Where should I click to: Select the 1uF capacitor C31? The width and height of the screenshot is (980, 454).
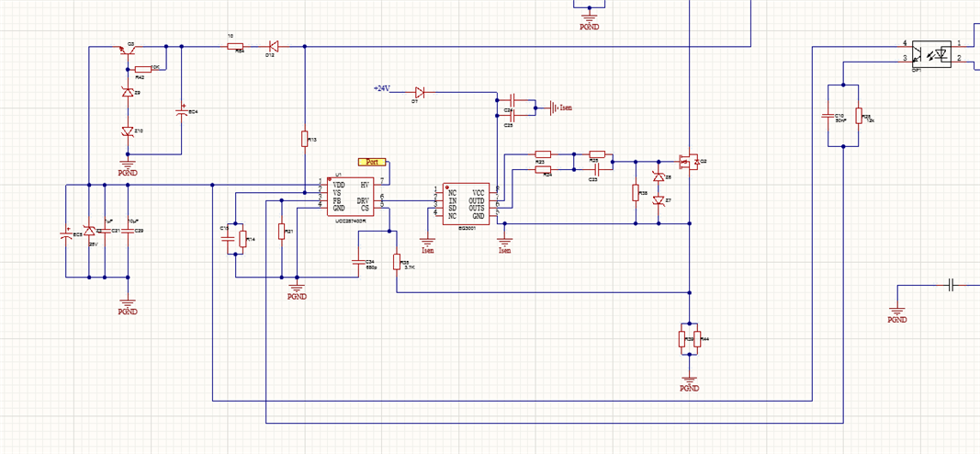pos(105,231)
